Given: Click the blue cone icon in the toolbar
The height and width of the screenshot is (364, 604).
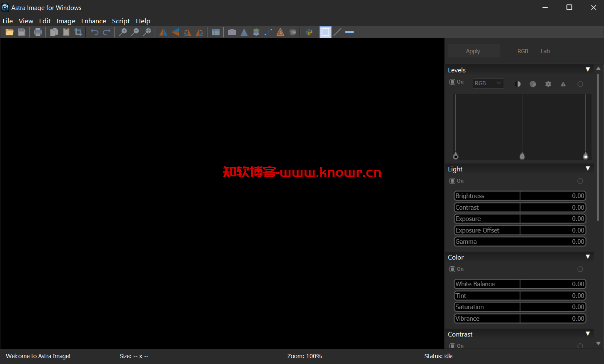Looking at the screenshot, I should [x=244, y=32].
